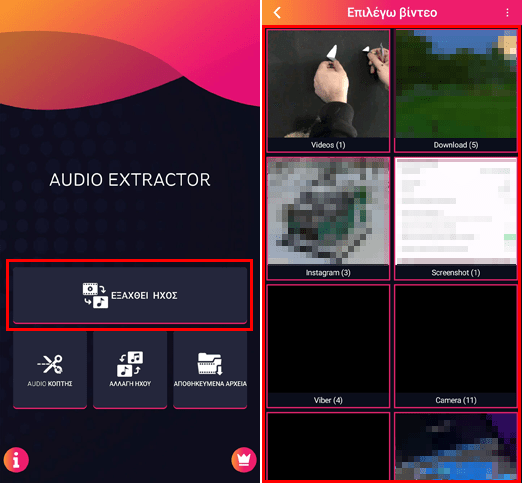
Task: Click the video-to-music conversion icon
Action: [x=95, y=295]
